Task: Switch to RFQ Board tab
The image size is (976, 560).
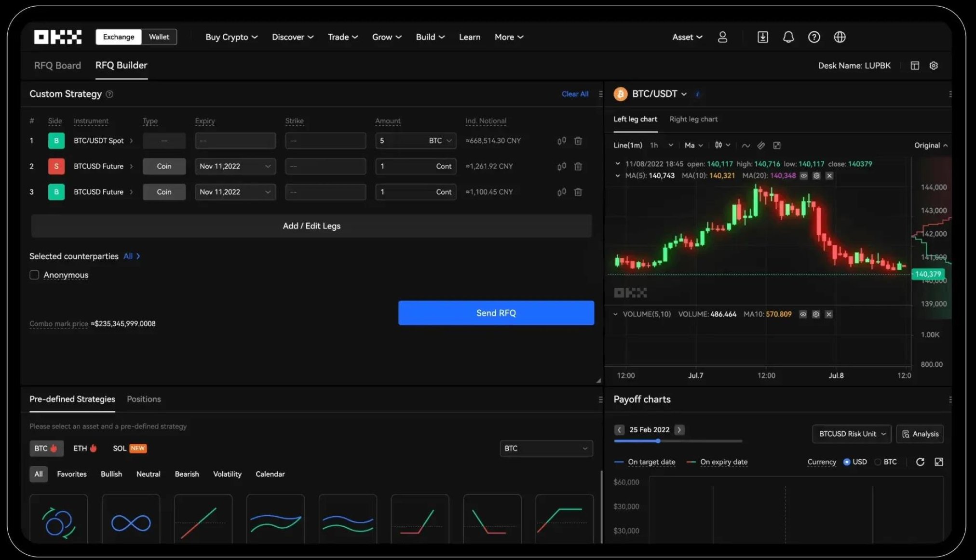Action: 57,66
